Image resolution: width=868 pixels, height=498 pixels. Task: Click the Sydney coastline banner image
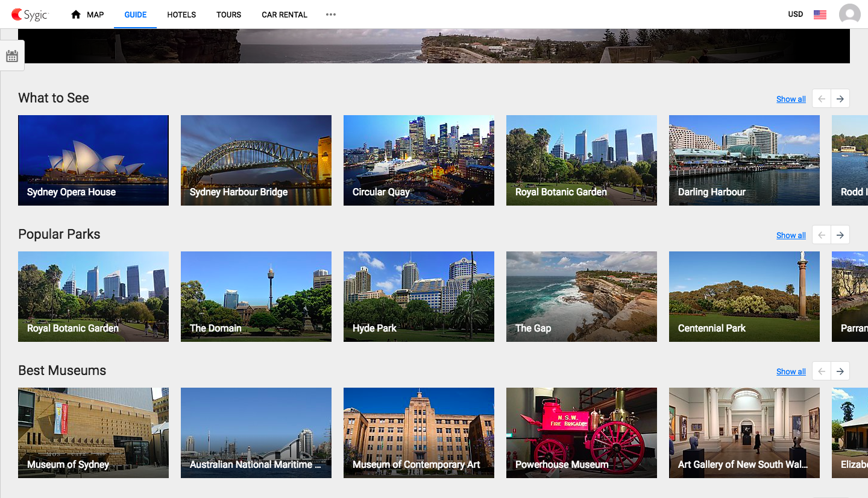click(434, 46)
